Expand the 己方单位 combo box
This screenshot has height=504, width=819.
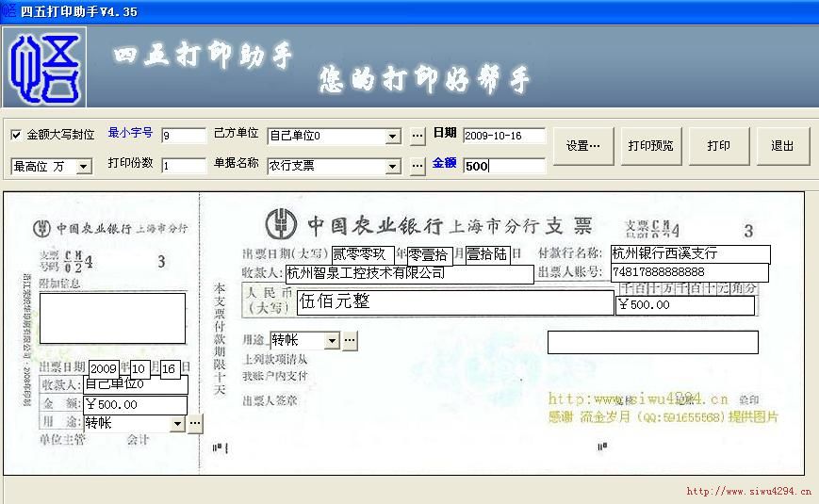pos(393,137)
